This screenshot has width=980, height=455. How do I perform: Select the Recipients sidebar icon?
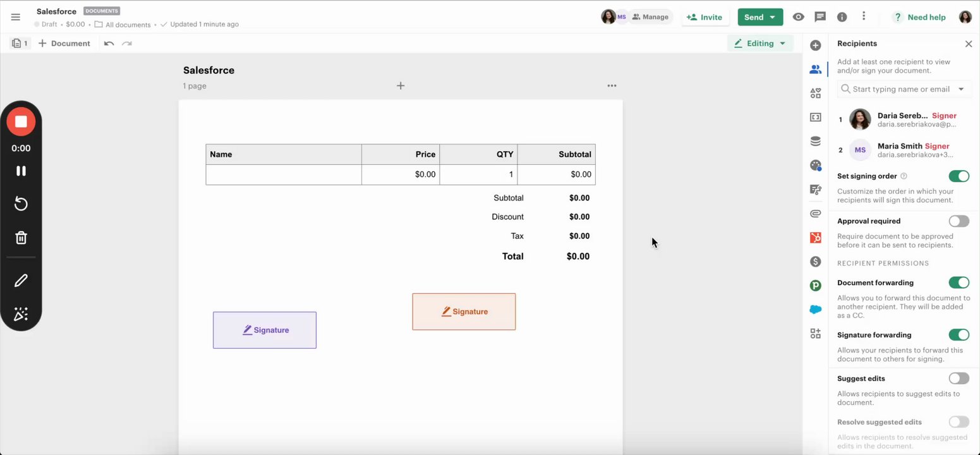coord(816,70)
